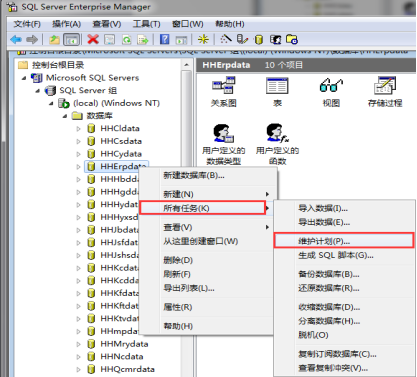This screenshot has height=377, width=417.
Task: Click the Forward arrow toolbar icon
Action: coord(32,40)
